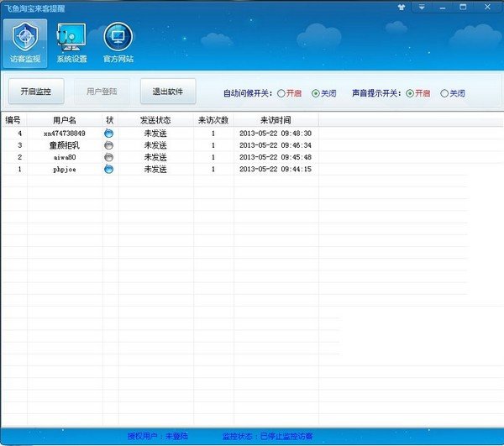Image resolution: width=504 pixels, height=446 pixels.
Task: Open the 官方网站 official website tab
Action: (118, 44)
